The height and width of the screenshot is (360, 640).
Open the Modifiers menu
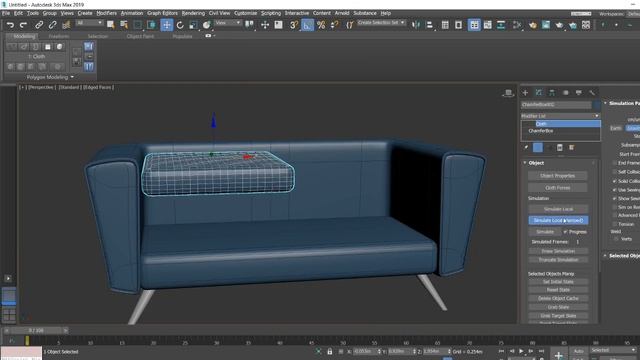106,13
